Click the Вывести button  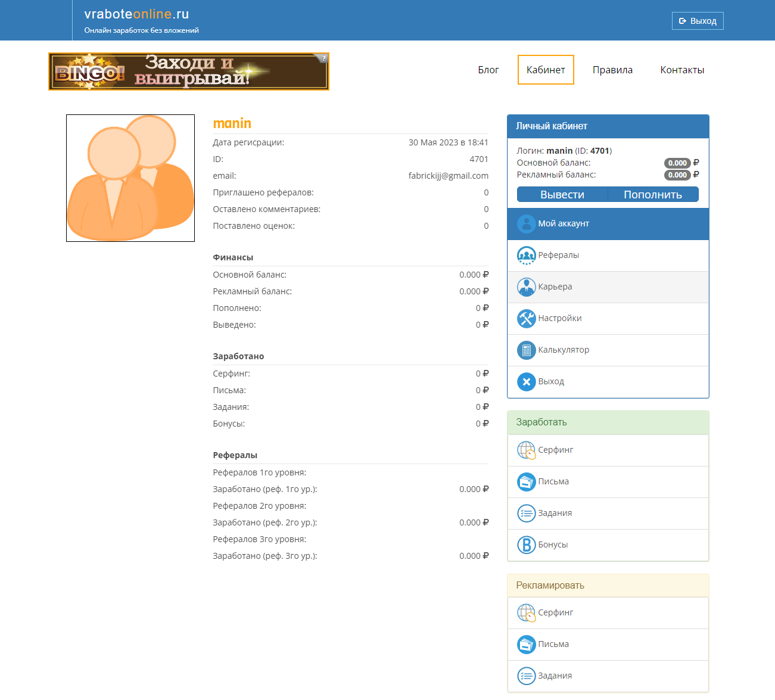click(562, 195)
